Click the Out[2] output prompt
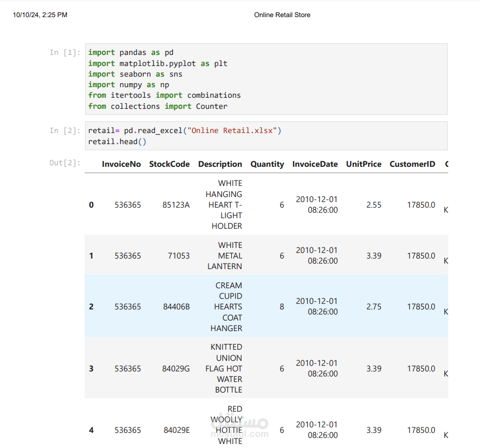 click(65, 163)
